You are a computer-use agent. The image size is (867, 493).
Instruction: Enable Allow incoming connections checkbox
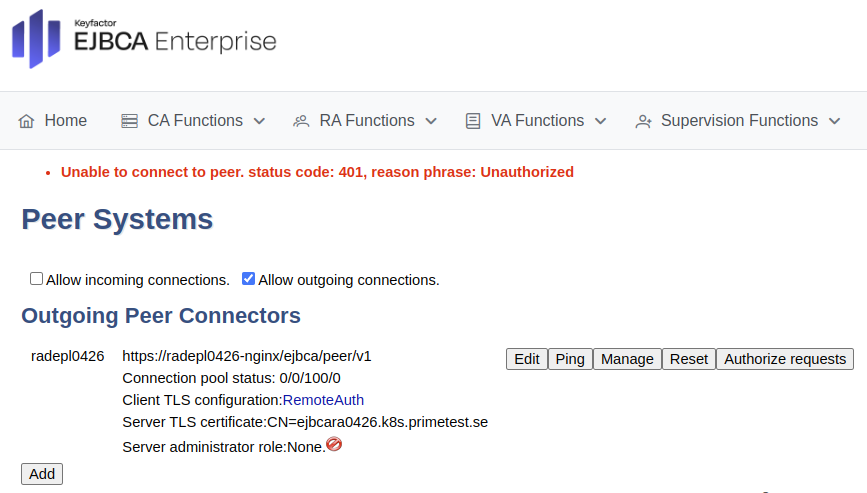tap(37, 279)
